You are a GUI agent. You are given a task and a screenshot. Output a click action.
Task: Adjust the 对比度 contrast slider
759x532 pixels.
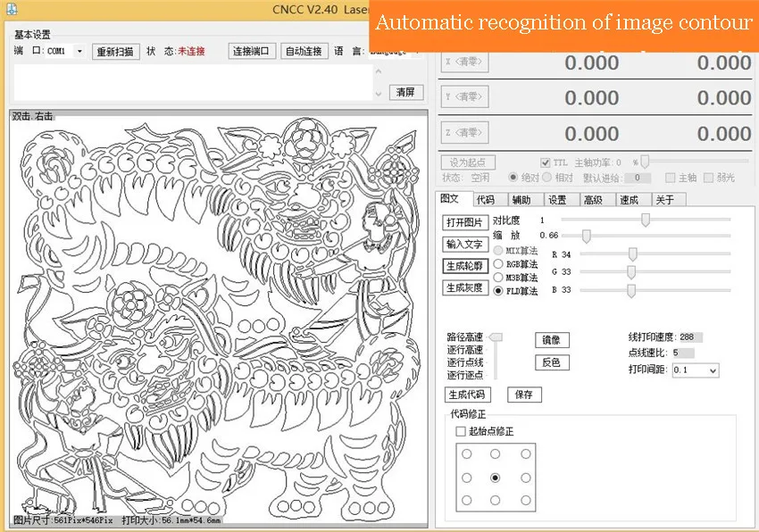coord(646,220)
